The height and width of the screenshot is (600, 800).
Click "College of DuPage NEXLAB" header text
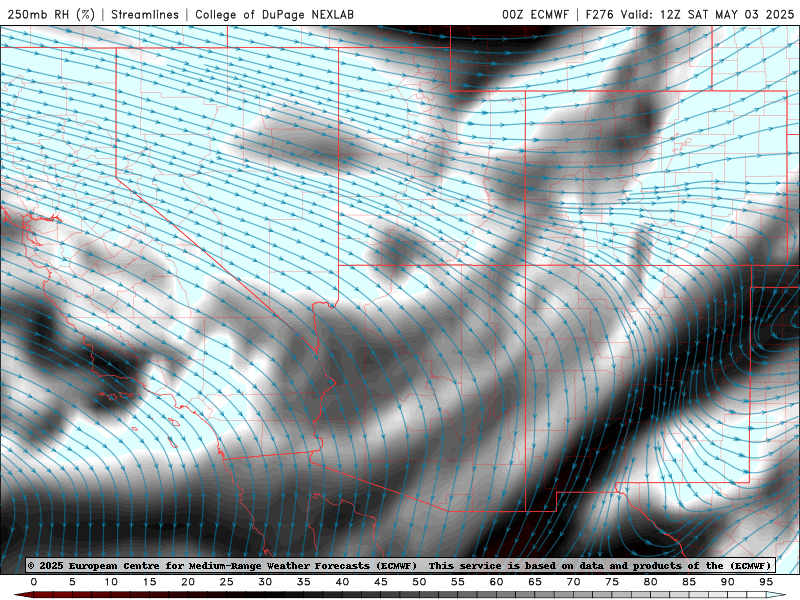[274, 14]
